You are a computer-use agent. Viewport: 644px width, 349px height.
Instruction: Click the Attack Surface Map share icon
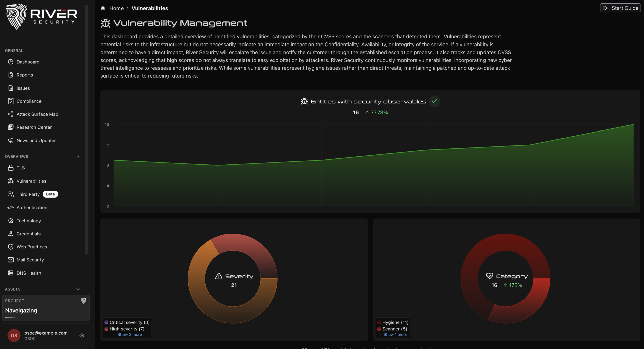pyautogui.click(x=11, y=114)
